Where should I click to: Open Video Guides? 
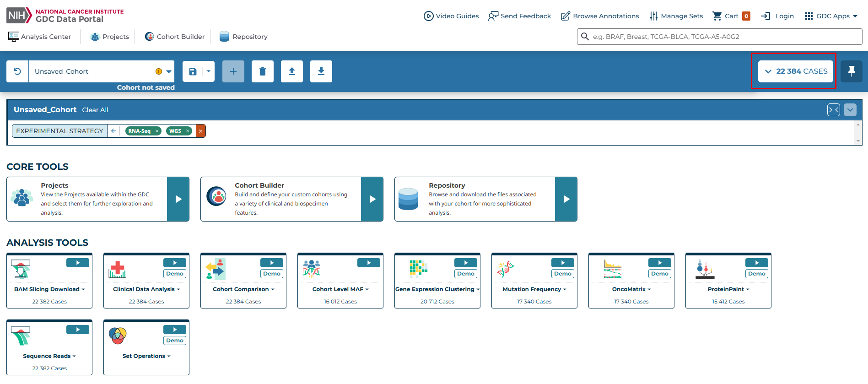tap(451, 16)
